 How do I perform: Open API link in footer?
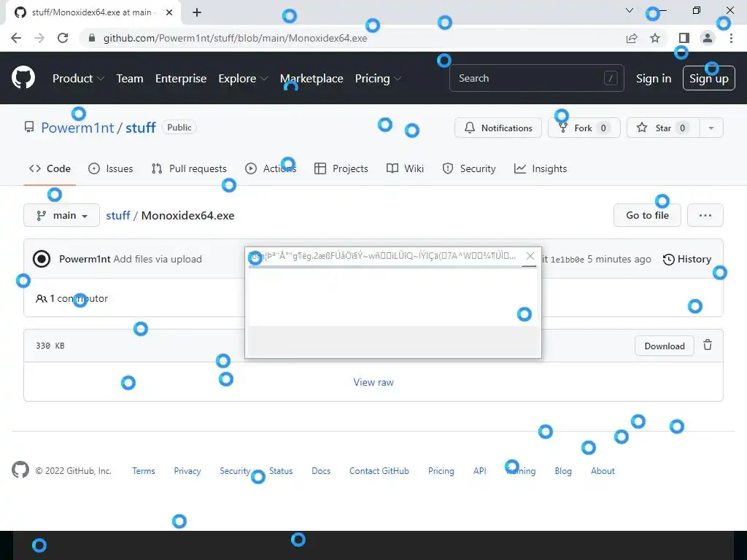480,471
